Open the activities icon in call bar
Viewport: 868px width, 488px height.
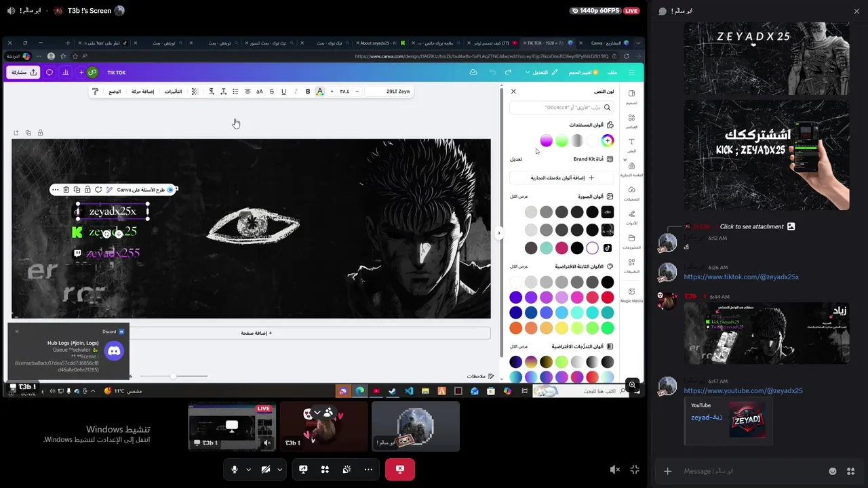[325, 469]
